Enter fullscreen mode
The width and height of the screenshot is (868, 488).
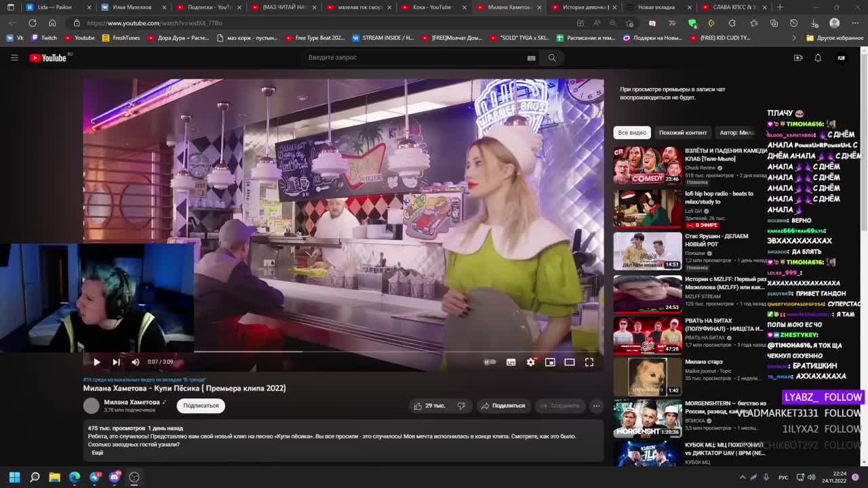click(589, 362)
